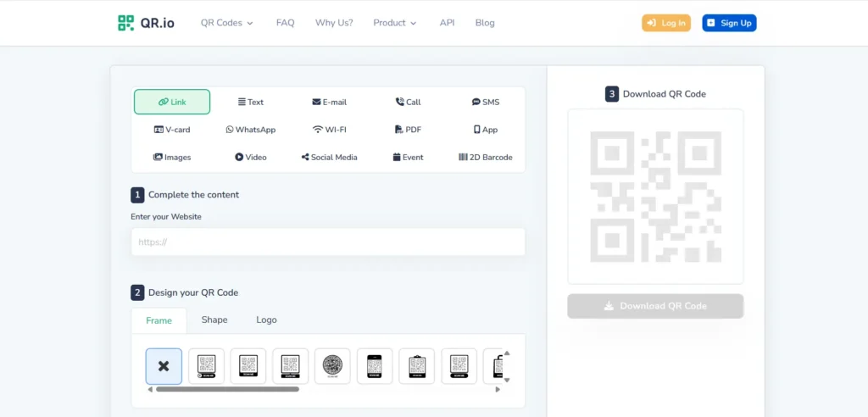The image size is (868, 417).
Task: Select the Images QR type
Action: pyautogui.click(x=172, y=158)
